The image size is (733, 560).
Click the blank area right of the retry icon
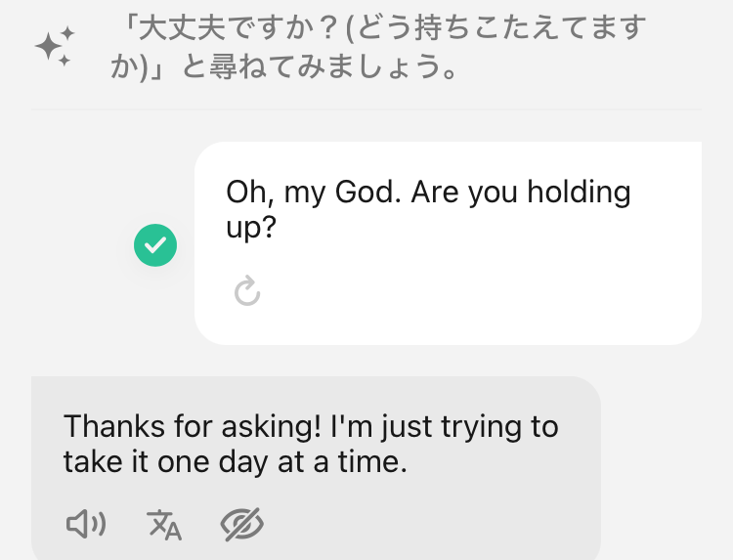click(x=469, y=291)
